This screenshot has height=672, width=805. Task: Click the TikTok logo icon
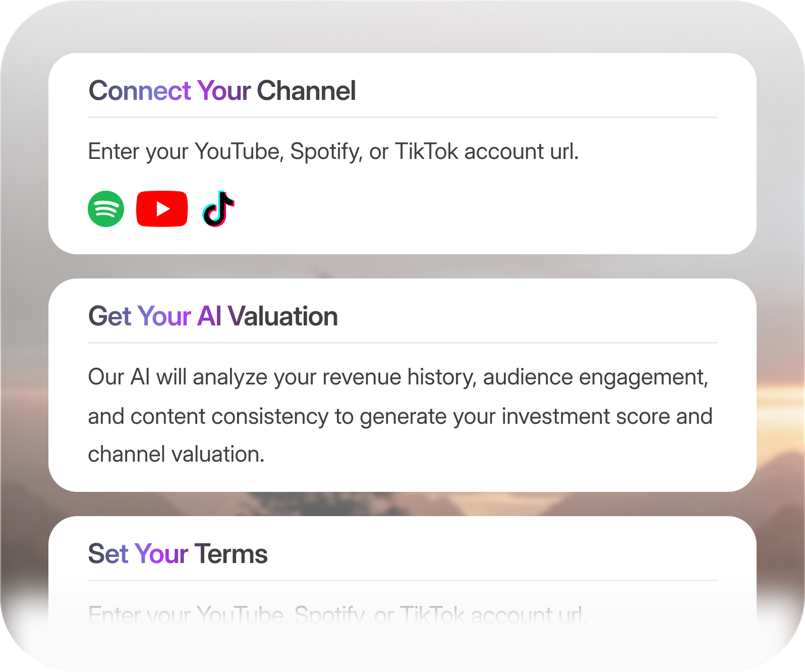[x=218, y=209]
